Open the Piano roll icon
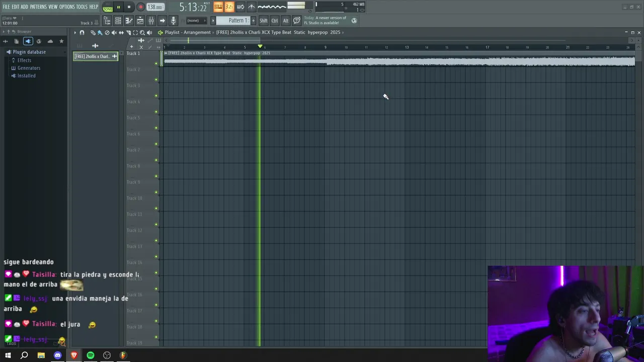Viewport: 644px width, 362px height. [x=129, y=21]
